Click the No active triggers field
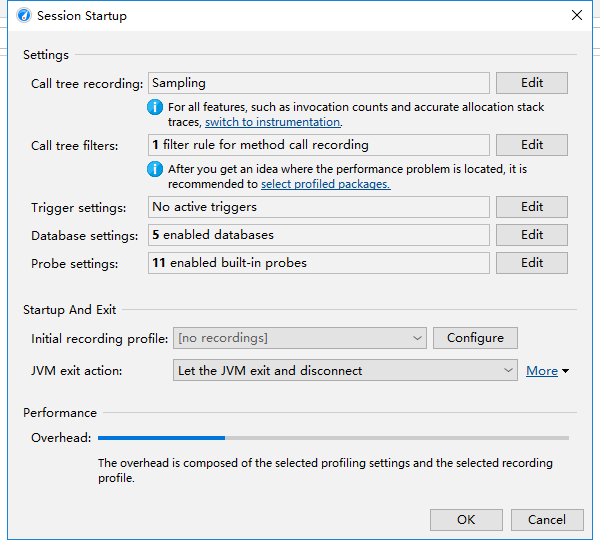The width and height of the screenshot is (600, 547). 319,207
